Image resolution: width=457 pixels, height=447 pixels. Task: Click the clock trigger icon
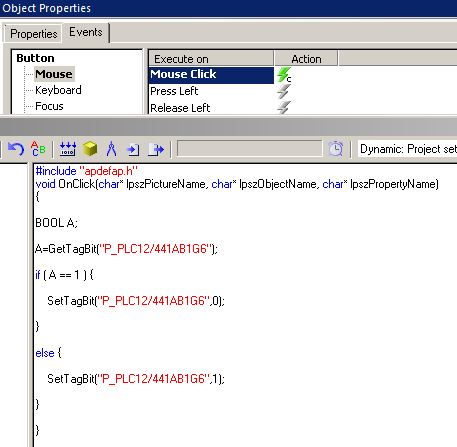click(x=336, y=149)
